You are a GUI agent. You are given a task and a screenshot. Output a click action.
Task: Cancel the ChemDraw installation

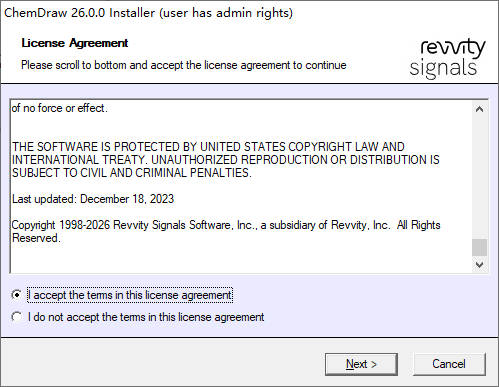(x=449, y=364)
